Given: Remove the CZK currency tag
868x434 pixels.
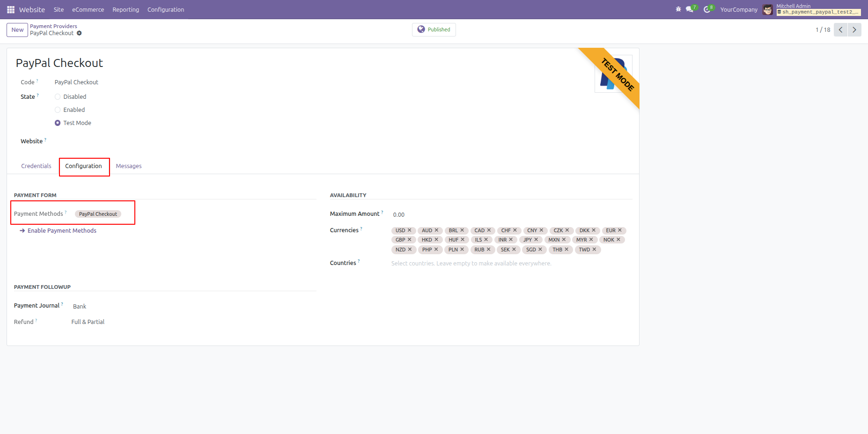Looking at the screenshot, I should pyautogui.click(x=567, y=230).
